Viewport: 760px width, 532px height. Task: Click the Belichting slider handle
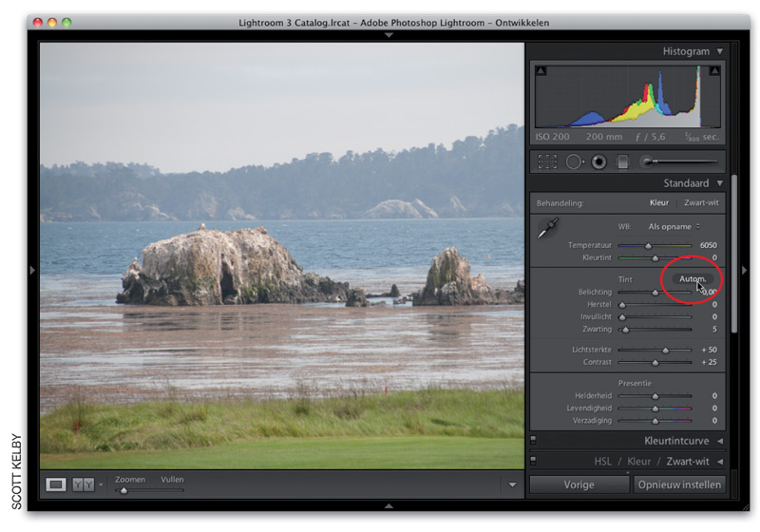(655, 293)
